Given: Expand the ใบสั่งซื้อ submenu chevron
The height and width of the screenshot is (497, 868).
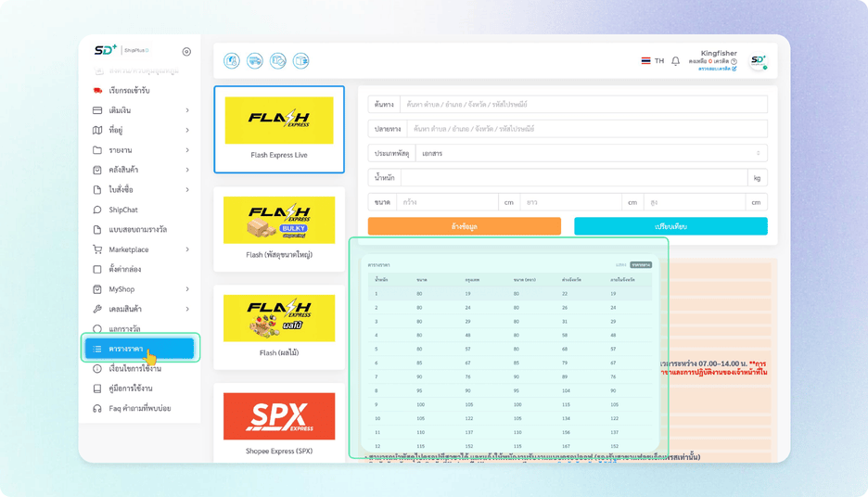Looking at the screenshot, I should (187, 190).
